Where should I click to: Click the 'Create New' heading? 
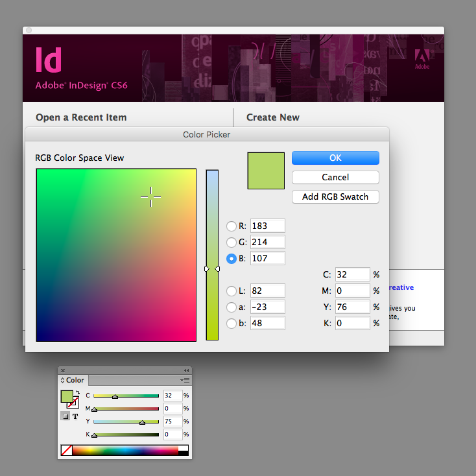[x=273, y=117]
